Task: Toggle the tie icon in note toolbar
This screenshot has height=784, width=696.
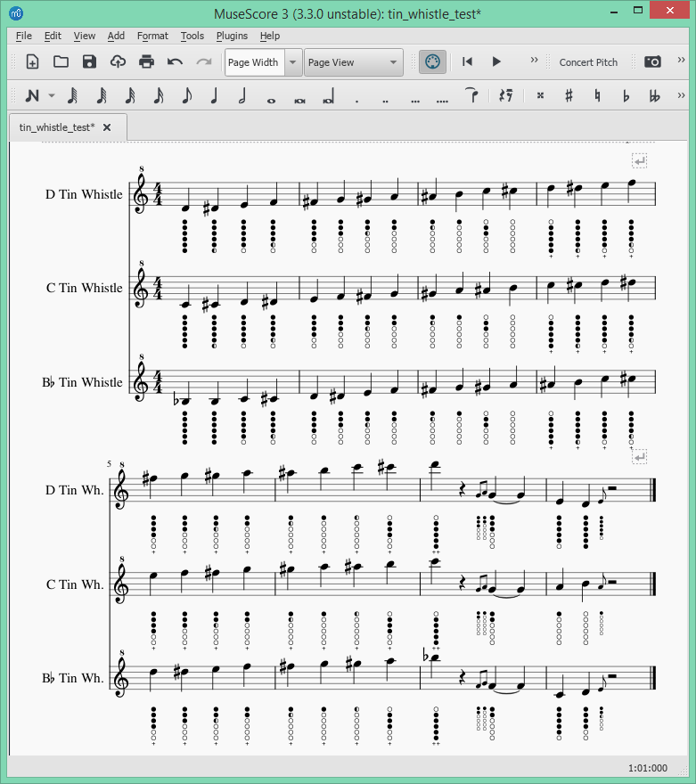Action: click(472, 94)
